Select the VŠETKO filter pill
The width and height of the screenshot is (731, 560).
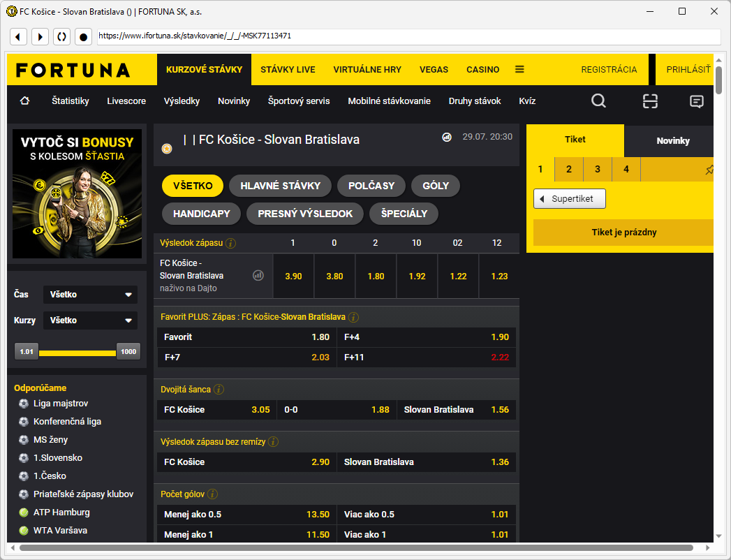pos(193,186)
